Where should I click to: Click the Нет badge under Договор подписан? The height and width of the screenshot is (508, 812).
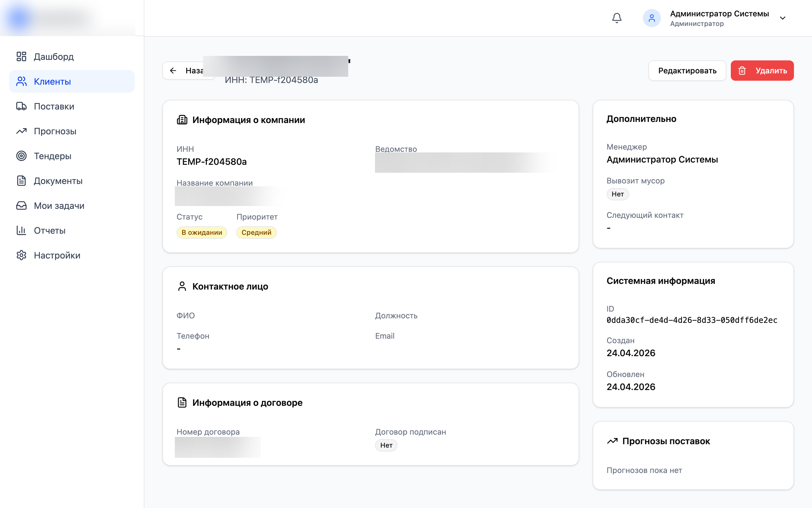[386, 445]
